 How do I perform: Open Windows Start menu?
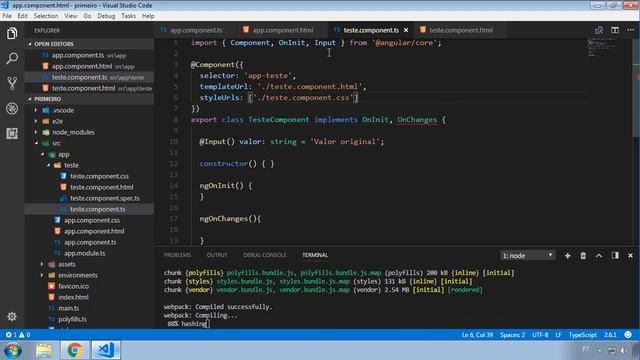click(x=13, y=350)
